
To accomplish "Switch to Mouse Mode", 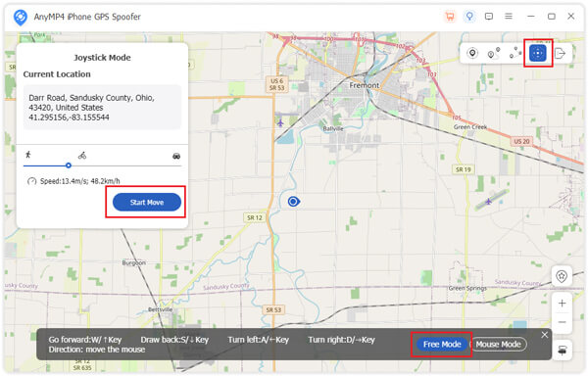I will pos(499,344).
